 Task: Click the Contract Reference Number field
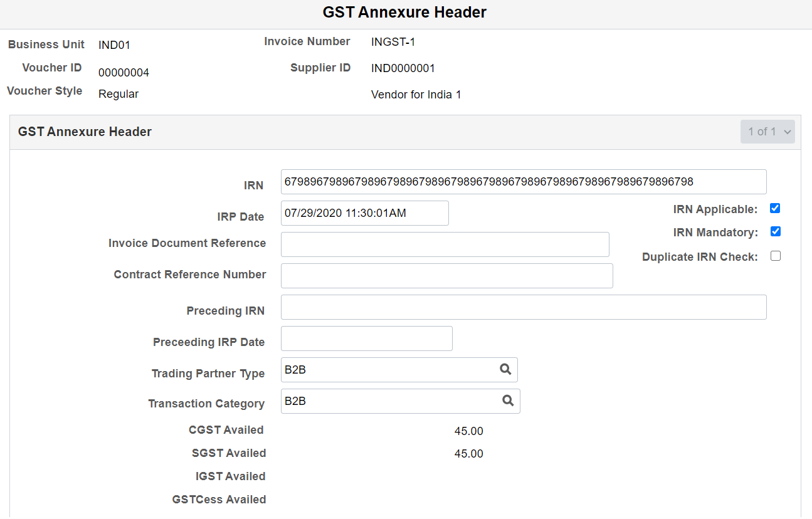446,275
